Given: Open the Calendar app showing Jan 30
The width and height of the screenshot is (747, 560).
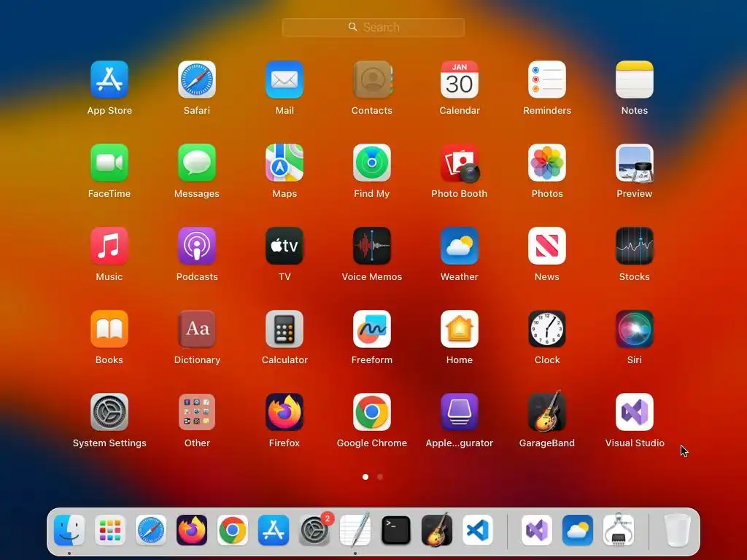Looking at the screenshot, I should tap(460, 79).
